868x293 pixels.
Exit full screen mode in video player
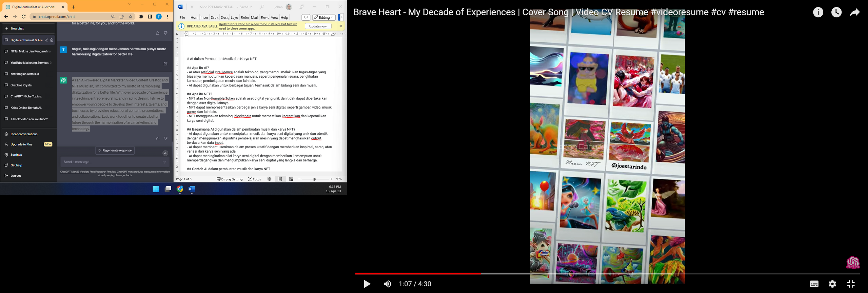tap(851, 284)
